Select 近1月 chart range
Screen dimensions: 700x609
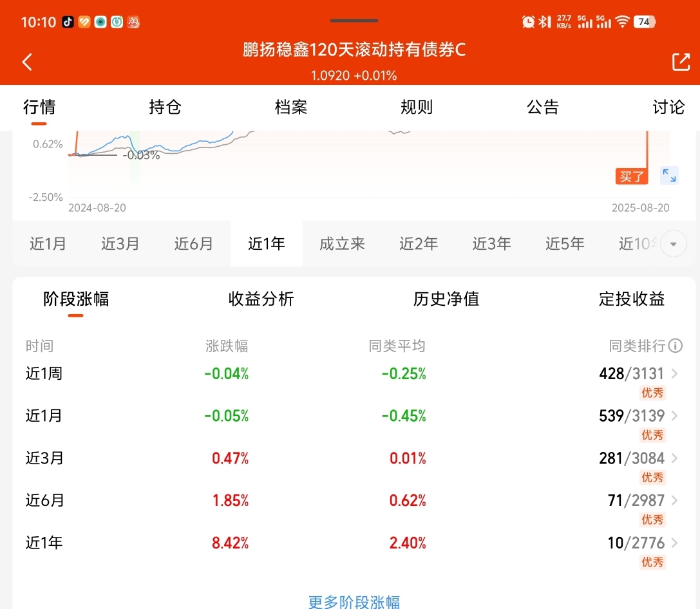pos(48,243)
